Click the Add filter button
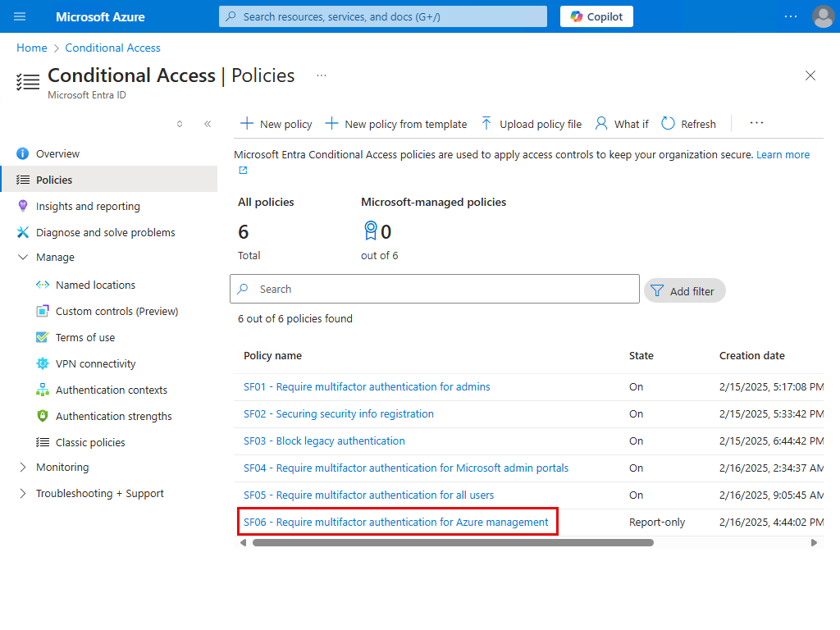This screenshot has width=840, height=630. 684,291
